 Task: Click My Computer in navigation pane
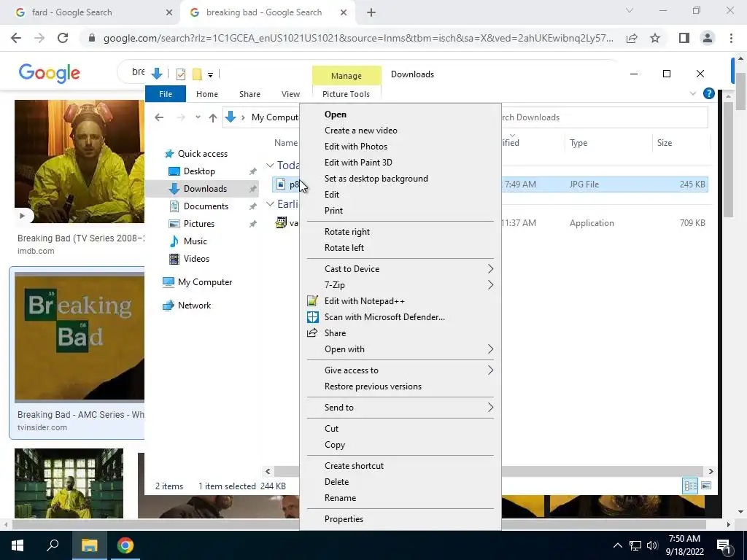205,282
